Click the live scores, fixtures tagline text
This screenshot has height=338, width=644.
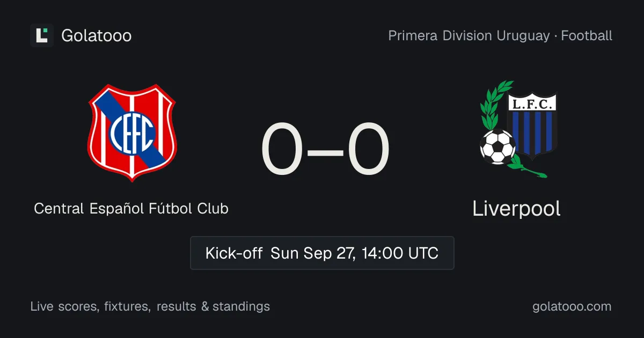click(150, 306)
